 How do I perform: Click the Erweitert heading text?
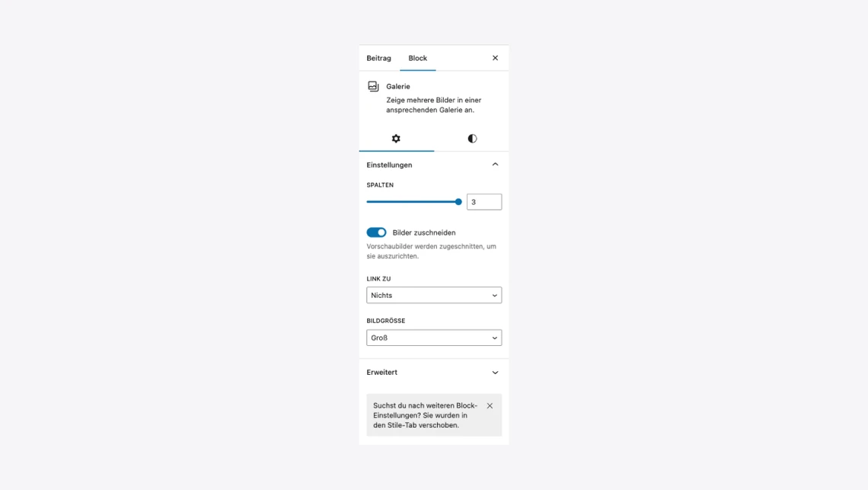coord(382,373)
